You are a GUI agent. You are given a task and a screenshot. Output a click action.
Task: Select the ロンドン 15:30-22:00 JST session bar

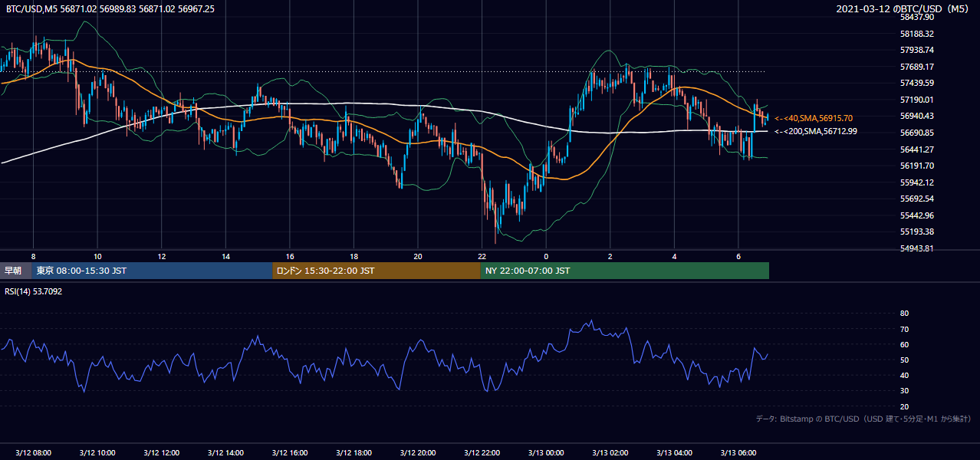377,271
